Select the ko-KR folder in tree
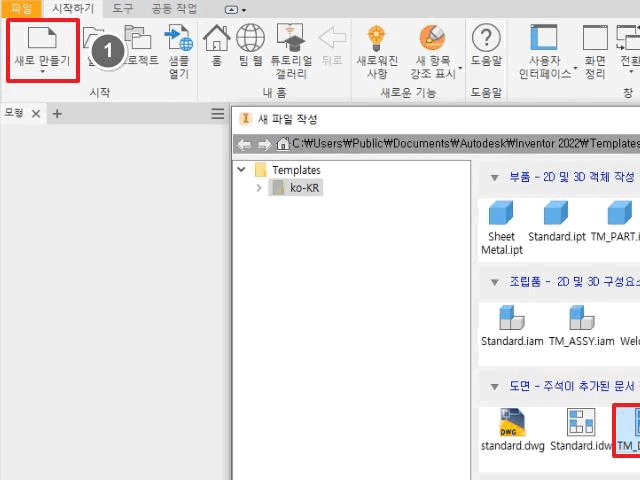 296,188
